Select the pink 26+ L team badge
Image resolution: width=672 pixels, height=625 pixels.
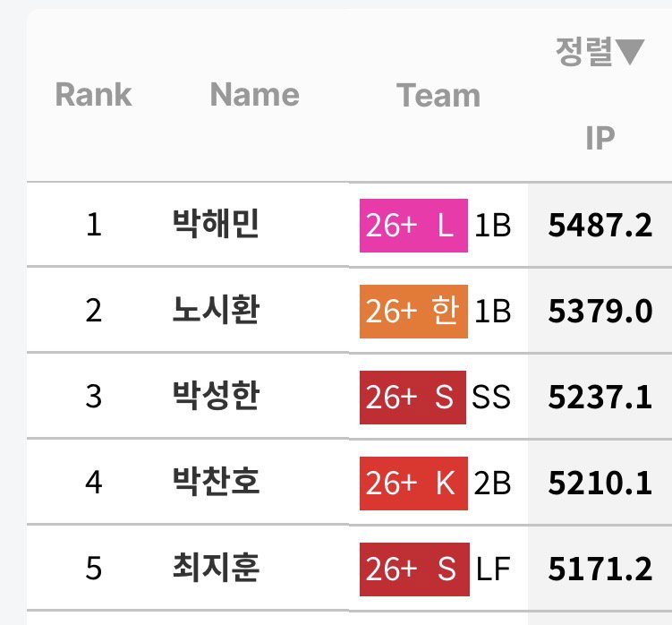(x=413, y=226)
